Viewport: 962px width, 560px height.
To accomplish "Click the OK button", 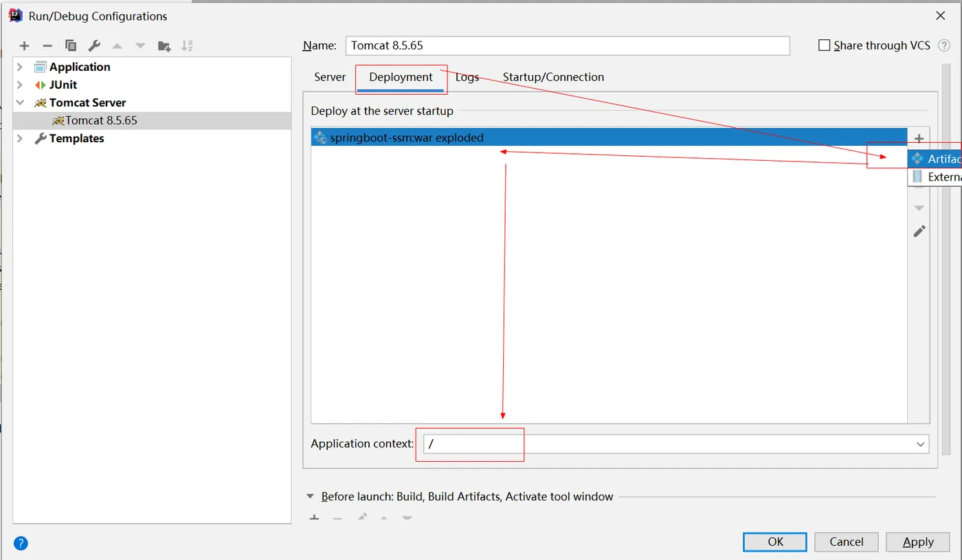I will point(775,541).
